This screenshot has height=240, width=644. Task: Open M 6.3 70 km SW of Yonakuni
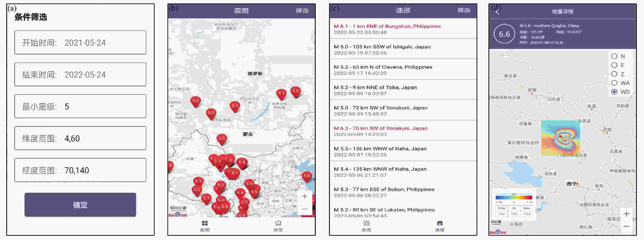[x=403, y=131]
